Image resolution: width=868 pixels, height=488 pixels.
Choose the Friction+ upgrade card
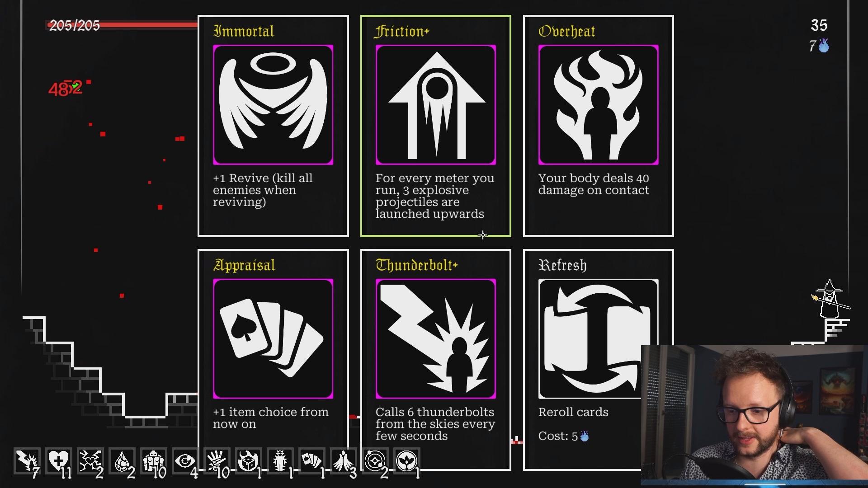click(x=436, y=126)
